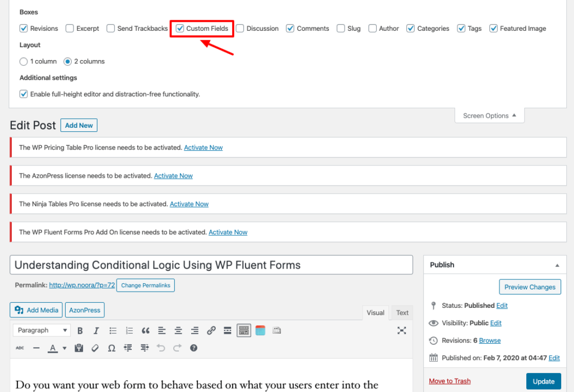The width and height of the screenshot is (574, 392).
Task: Toggle bold formatting in the editor toolbar
Action: click(80, 330)
